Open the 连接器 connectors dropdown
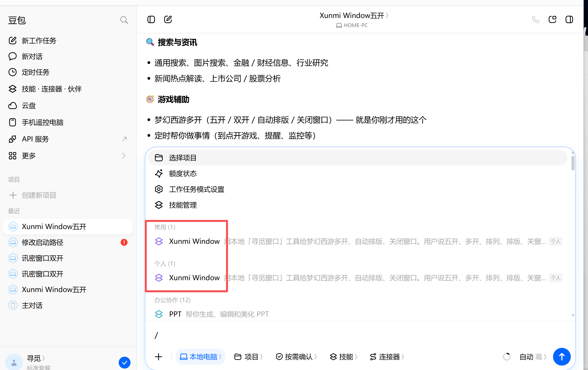 tap(387, 357)
